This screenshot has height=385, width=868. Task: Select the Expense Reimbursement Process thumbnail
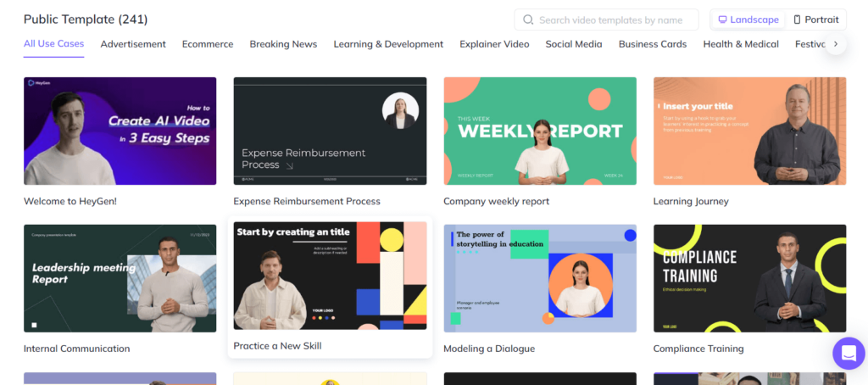[330, 131]
